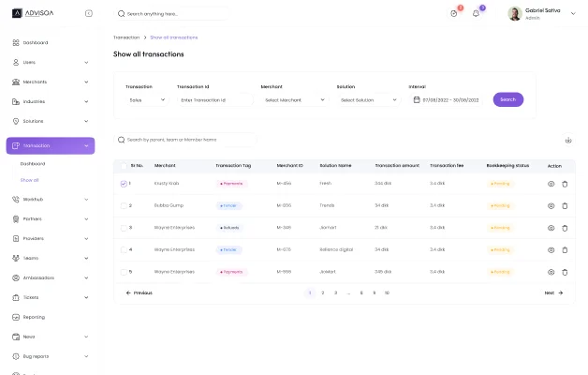The height and width of the screenshot is (375, 588).
Task: Uncheck row 1 Krusty Krab checkbox
Action: [x=124, y=184]
